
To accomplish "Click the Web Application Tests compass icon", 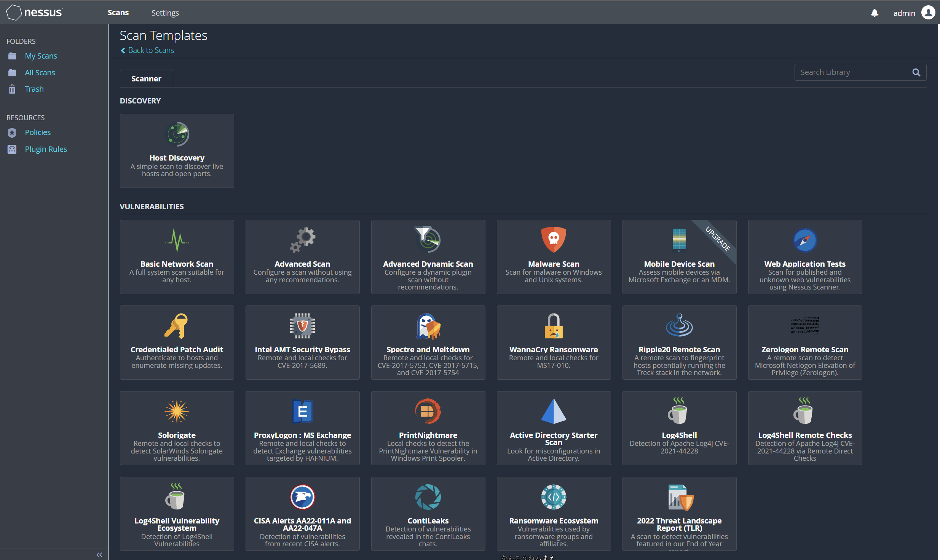I will point(804,240).
